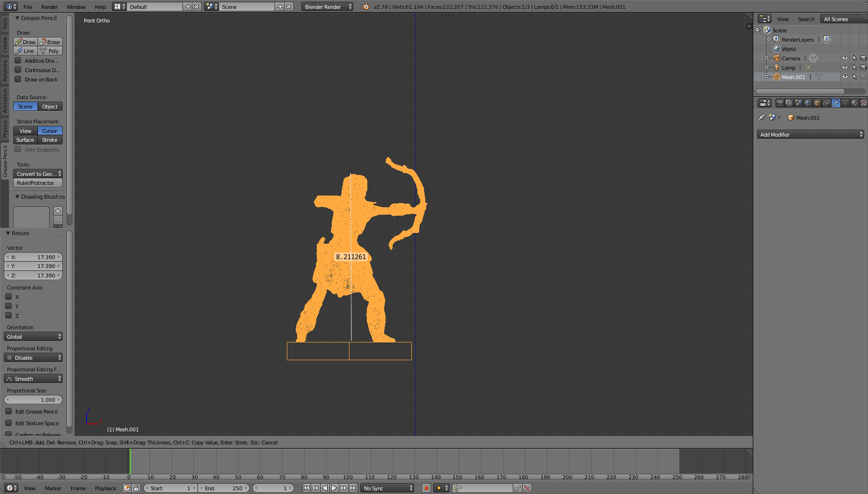Click the timeline lock icon

(136, 488)
